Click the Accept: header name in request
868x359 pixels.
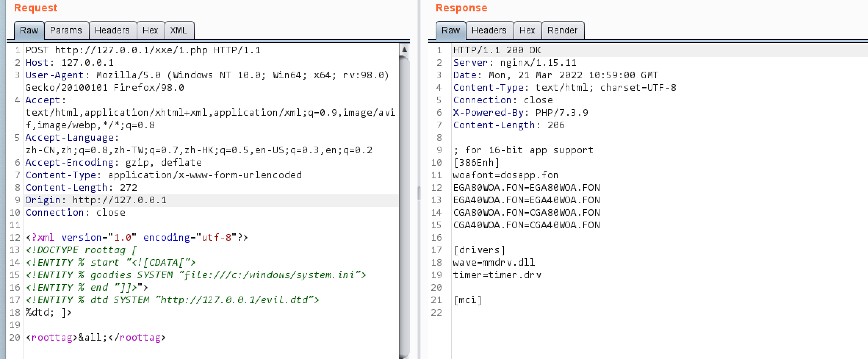tap(46, 100)
